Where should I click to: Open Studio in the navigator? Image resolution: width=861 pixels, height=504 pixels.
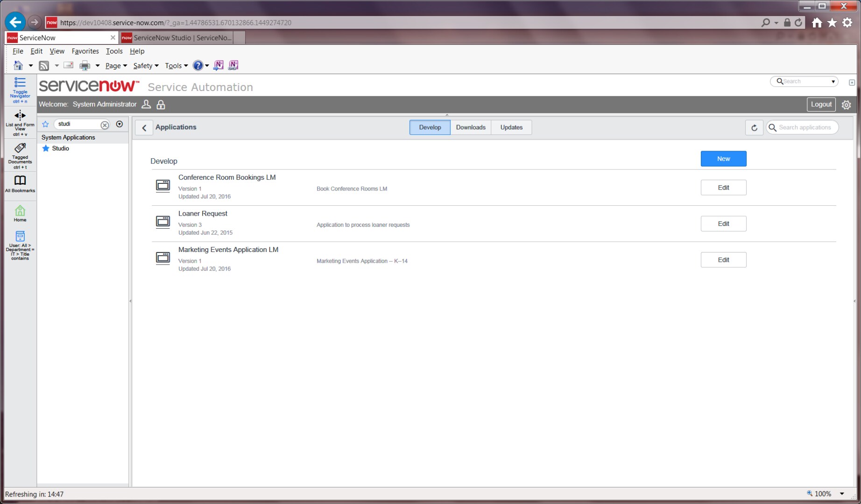click(60, 148)
